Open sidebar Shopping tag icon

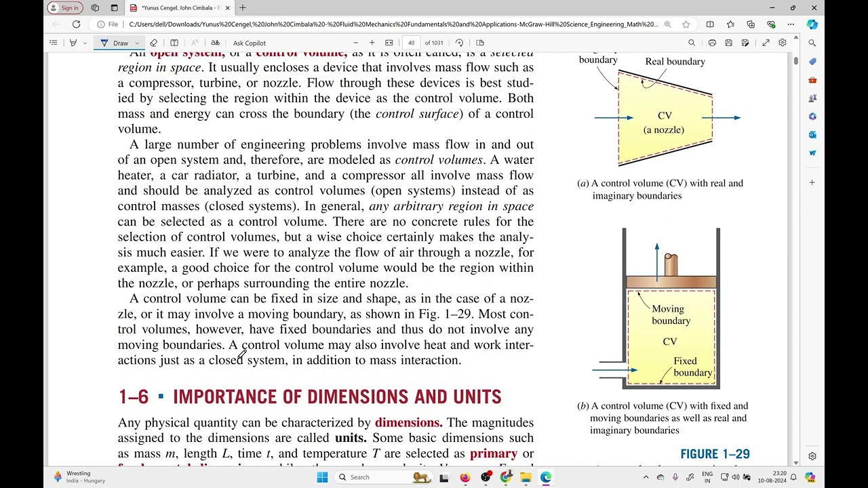(812, 61)
